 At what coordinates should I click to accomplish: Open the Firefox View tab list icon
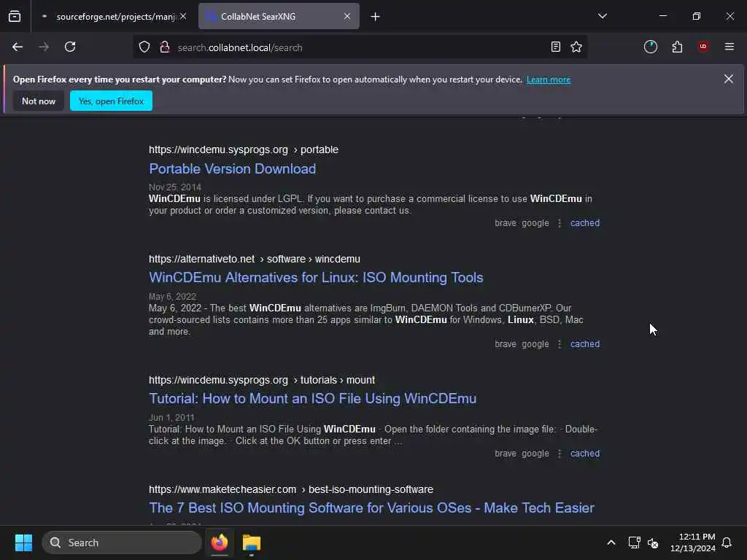pos(15,16)
